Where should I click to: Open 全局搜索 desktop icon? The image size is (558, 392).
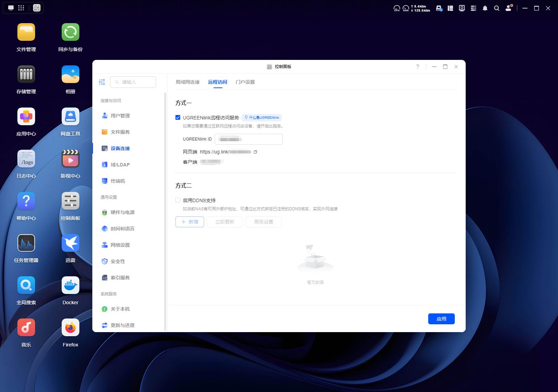[26, 285]
